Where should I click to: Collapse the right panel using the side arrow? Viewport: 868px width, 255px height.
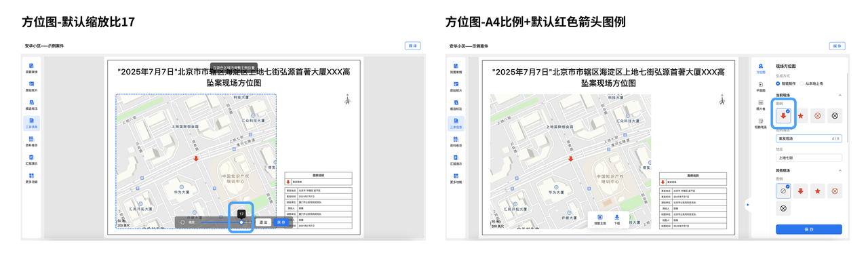pyautogui.click(x=747, y=204)
